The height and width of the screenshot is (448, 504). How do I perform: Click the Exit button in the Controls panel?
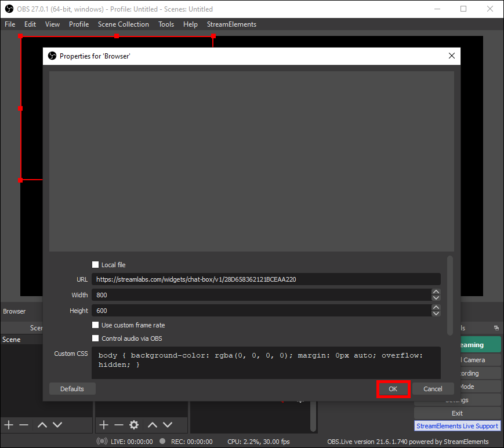click(x=457, y=413)
